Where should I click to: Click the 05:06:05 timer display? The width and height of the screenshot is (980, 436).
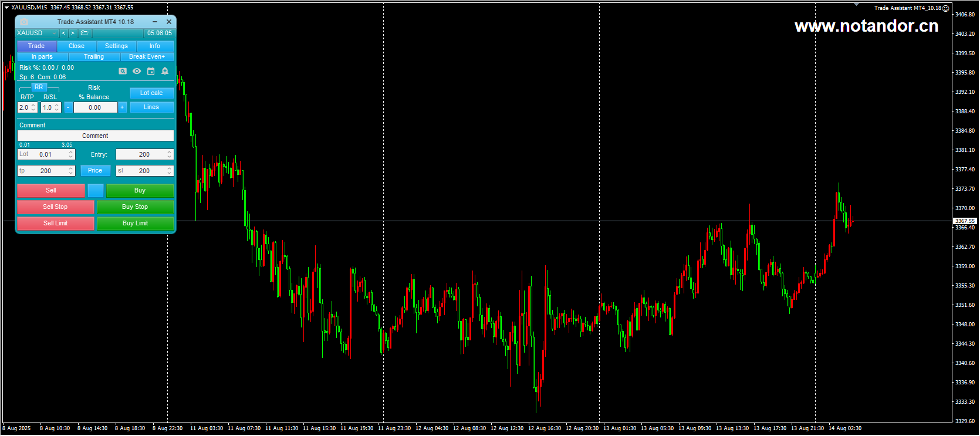(x=160, y=33)
